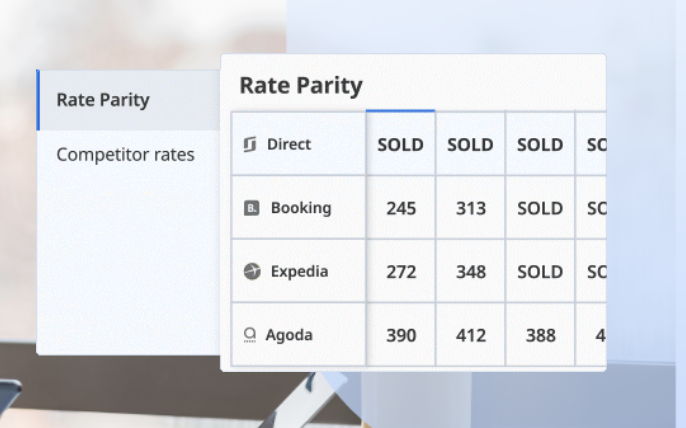
Task: Click first SOLD cell in Direct row
Action: tap(400, 145)
